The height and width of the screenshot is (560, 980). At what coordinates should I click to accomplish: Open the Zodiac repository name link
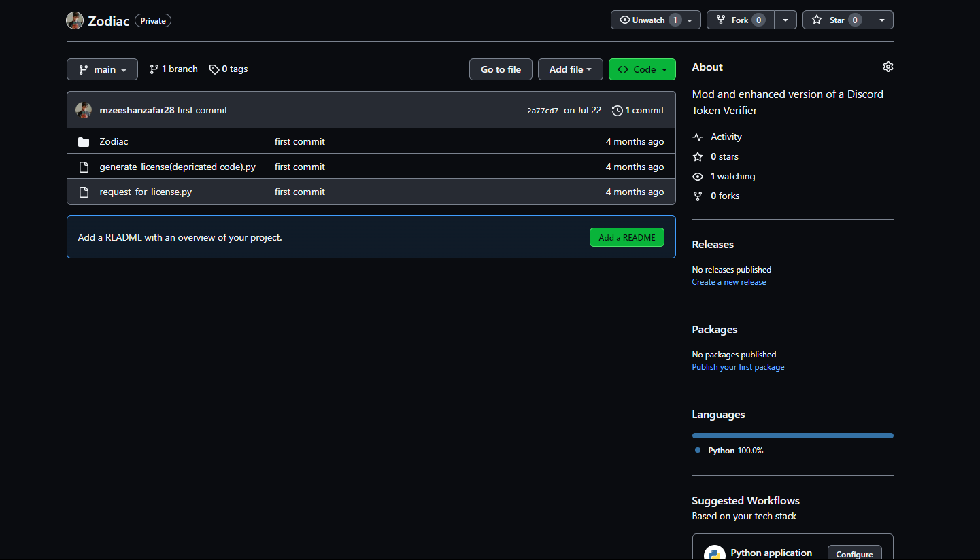pyautogui.click(x=109, y=21)
